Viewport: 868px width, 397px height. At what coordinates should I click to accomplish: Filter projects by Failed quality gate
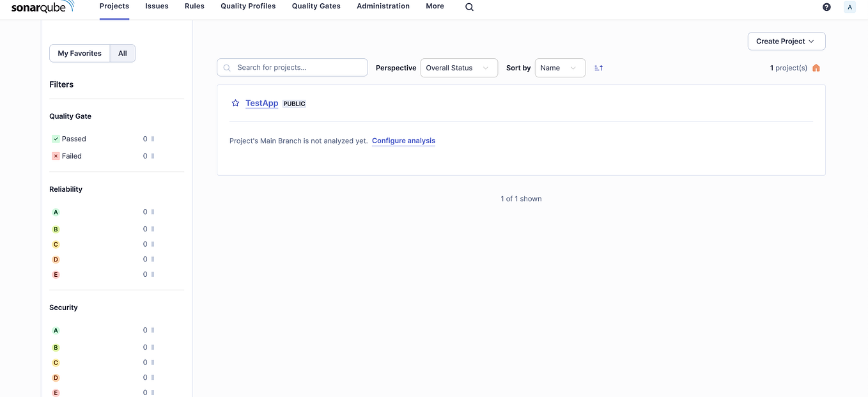point(72,155)
